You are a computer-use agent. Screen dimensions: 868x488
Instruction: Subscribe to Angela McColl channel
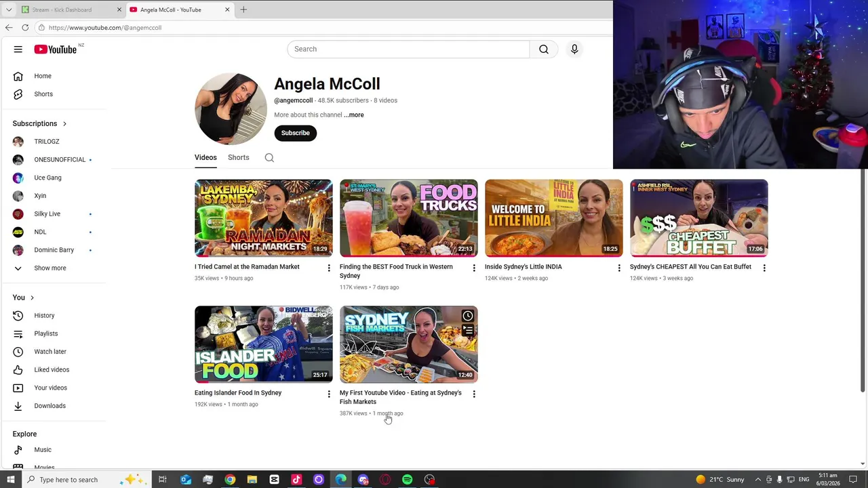point(296,133)
